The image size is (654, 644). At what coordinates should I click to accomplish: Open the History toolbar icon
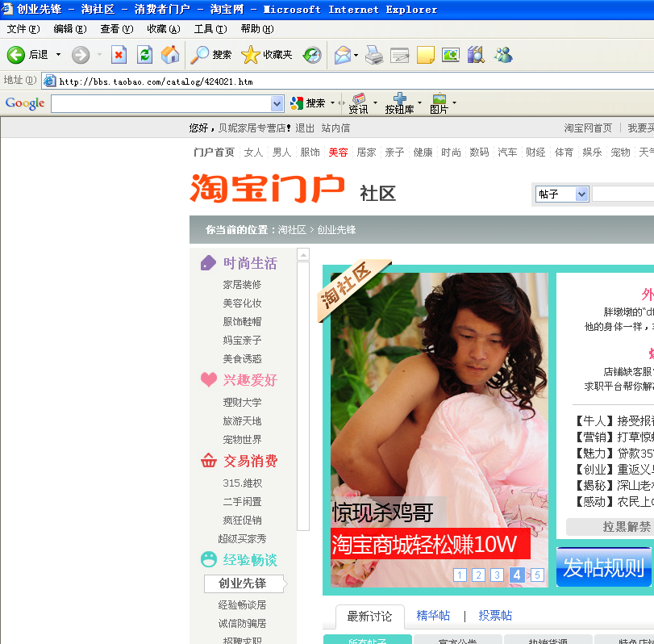312,55
